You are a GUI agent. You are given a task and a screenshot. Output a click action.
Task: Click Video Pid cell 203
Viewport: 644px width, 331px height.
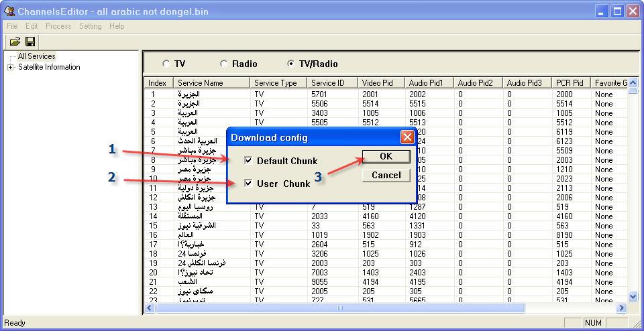point(368,263)
